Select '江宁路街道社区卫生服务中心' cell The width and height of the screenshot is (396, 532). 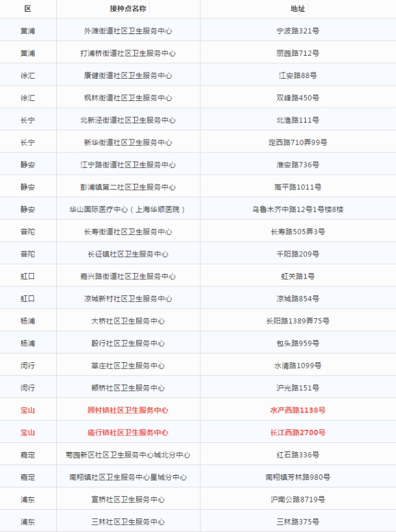pyautogui.click(x=128, y=165)
